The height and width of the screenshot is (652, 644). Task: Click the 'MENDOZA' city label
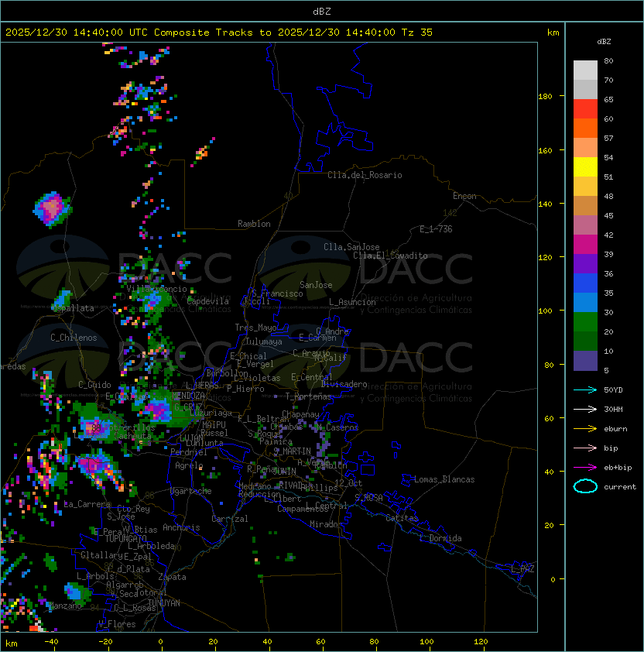[188, 395]
